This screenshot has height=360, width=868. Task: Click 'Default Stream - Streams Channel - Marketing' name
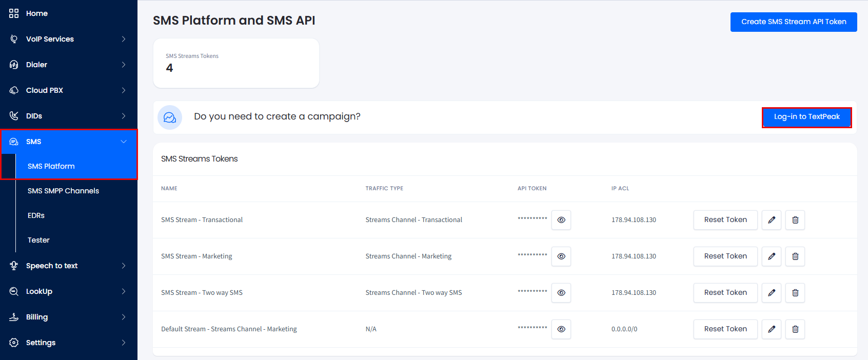tap(229, 329)
